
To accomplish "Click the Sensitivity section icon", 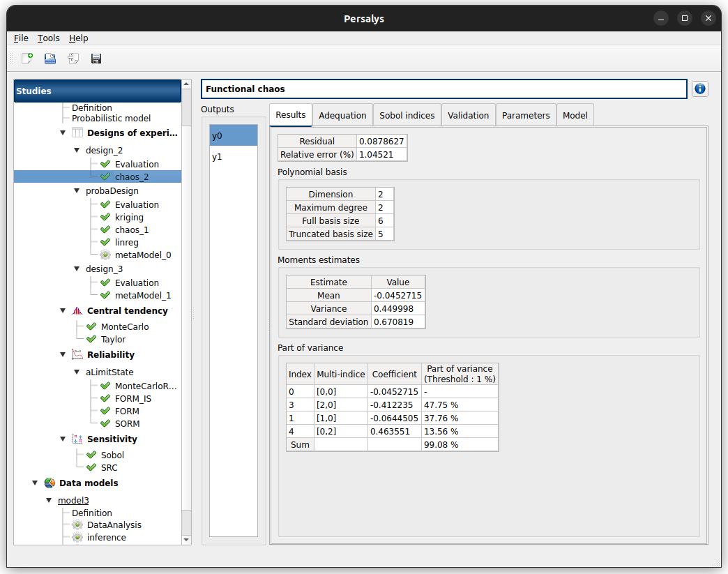I will pyautogui.click(x=77, y=439).
